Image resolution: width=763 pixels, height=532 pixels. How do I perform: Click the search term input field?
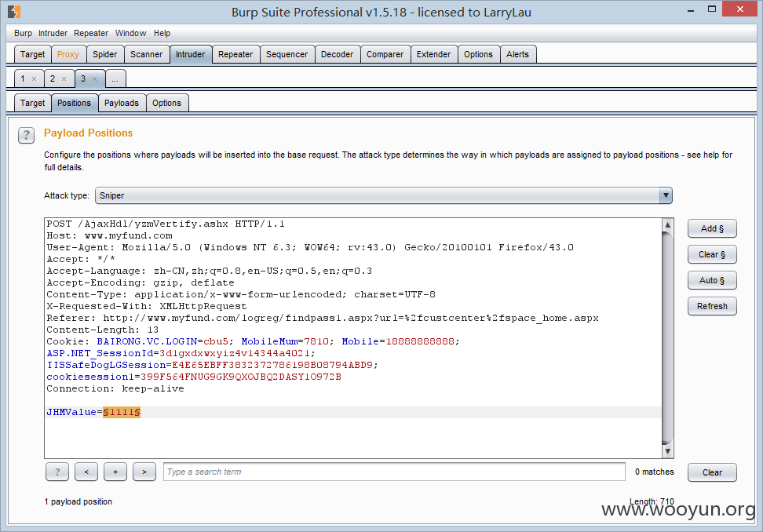(394, 472)
